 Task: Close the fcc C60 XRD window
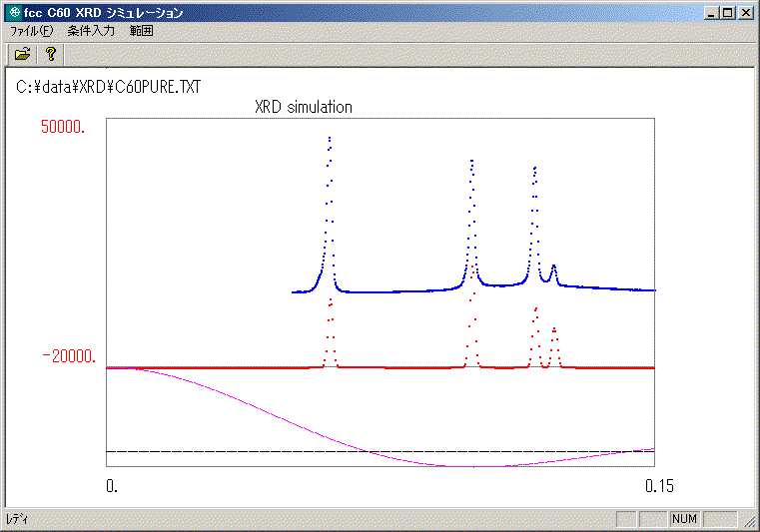point(745,13)
